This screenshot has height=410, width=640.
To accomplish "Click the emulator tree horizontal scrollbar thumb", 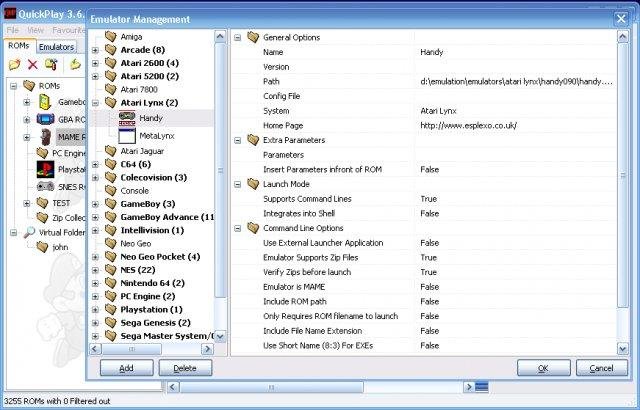I will click(131, 349).
